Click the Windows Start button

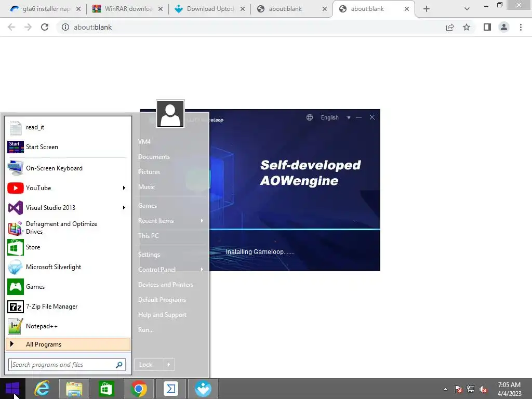pyautogui.click(x=12, y=389)
